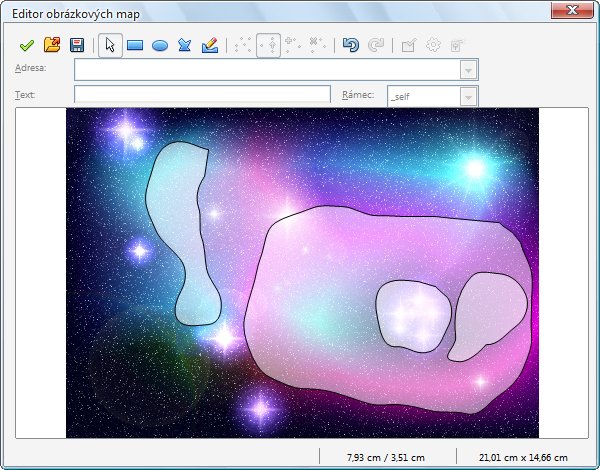Pick the Polygon hotspot tool
This screenshot has width=600, height=470.
click(185, 45)
